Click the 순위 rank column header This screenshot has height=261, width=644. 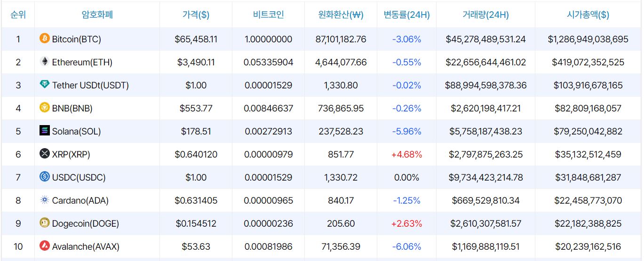point(18,15)
